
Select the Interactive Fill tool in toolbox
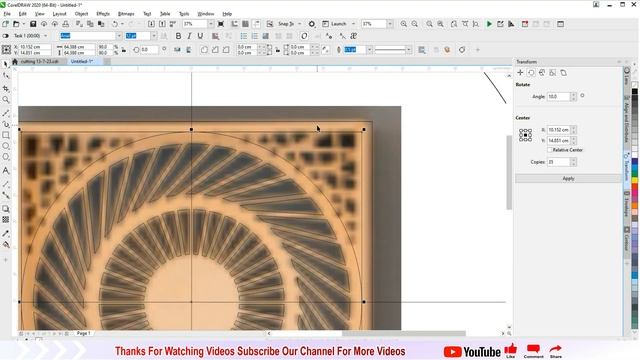click(x=6, y=244)
